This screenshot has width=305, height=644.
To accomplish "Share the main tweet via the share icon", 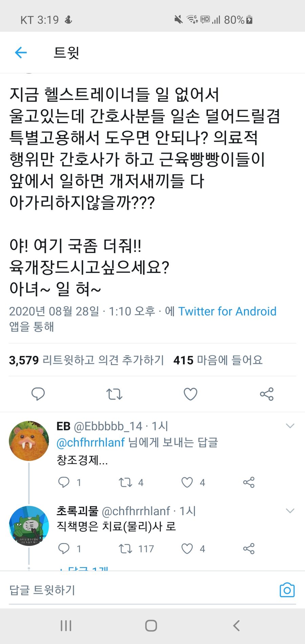I will (267, 394).
